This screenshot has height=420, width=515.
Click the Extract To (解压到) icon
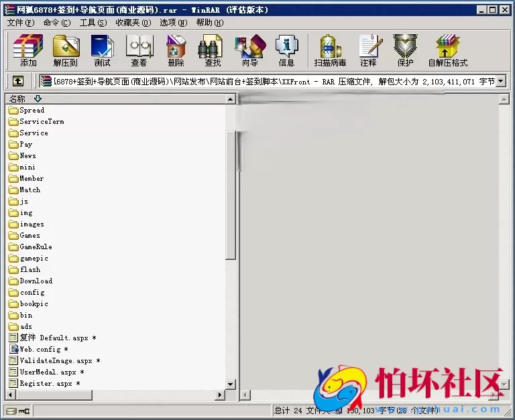click(x=66, y=50)
